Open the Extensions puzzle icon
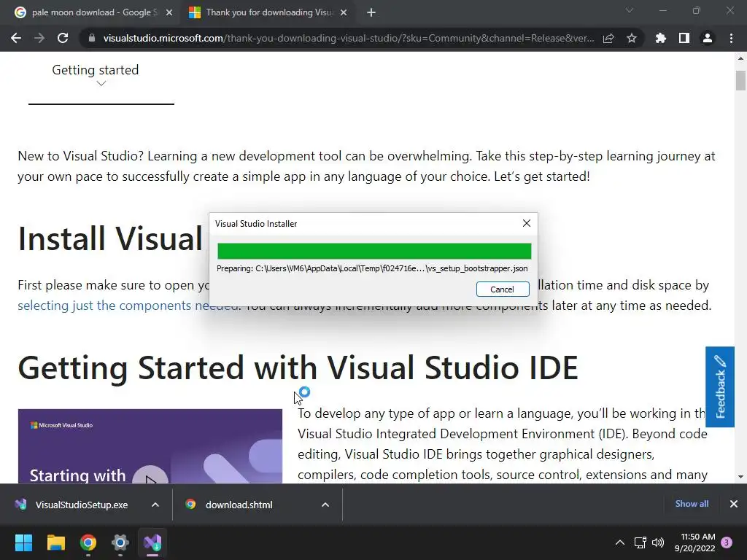 (660, 38)
